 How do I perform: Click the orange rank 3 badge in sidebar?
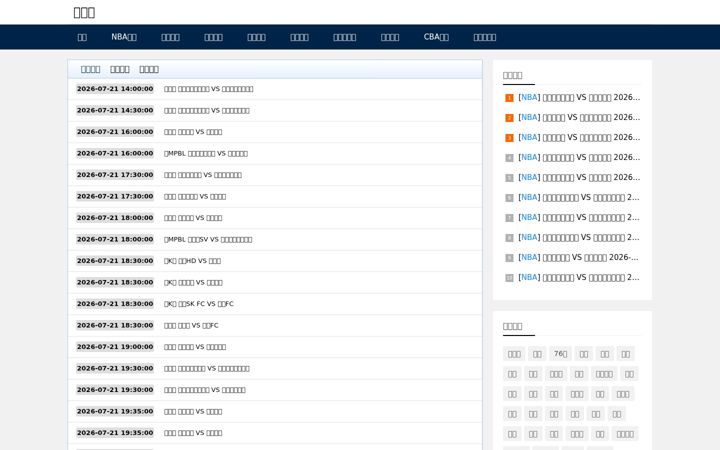(x=509, y=138)
